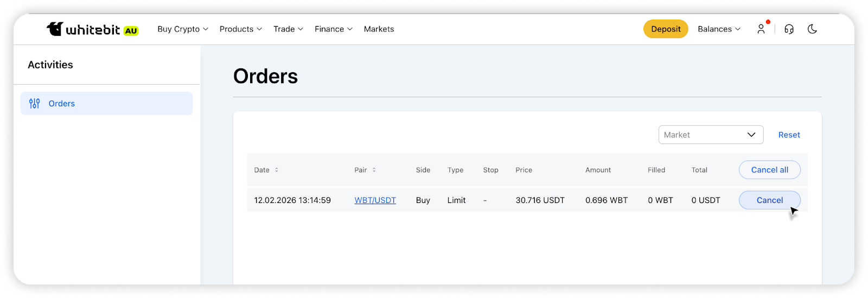Reset the order filters

[x=789, y=135]
